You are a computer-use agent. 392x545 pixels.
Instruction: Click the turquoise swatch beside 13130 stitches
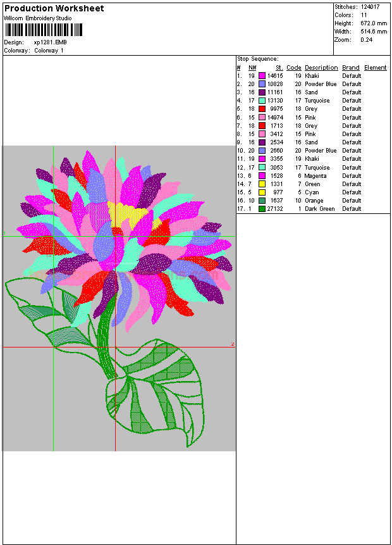262,101
